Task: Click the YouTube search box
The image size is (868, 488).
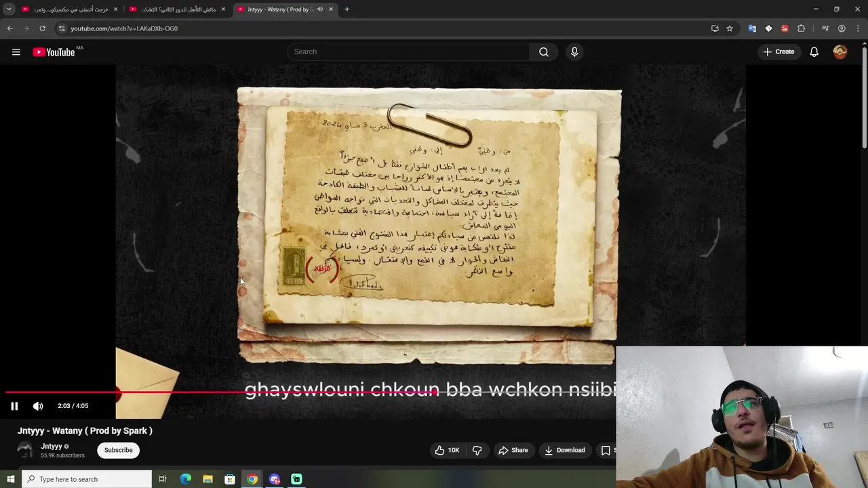Action: point(409,52)
